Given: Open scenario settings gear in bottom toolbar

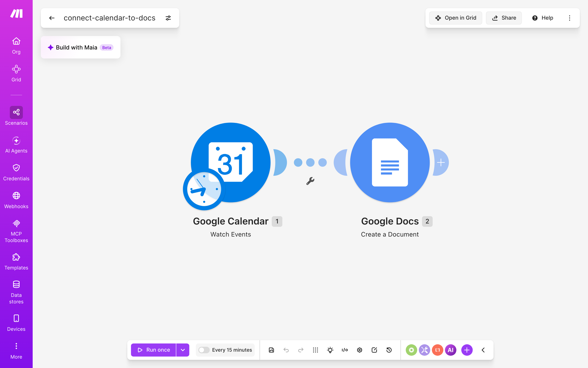Looking at the screenshot, I should tap(360, 350).
